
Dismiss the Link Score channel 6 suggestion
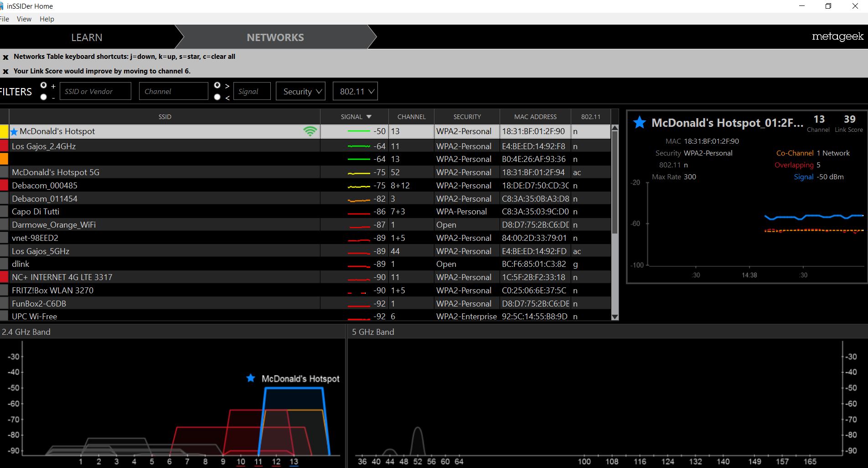click(x=5, y=71)
